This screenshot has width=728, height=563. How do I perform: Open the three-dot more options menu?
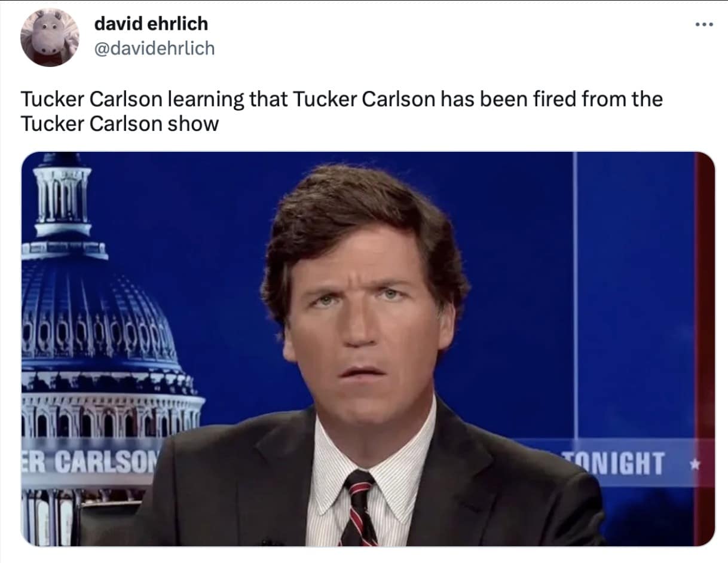[x=705, y=25]
